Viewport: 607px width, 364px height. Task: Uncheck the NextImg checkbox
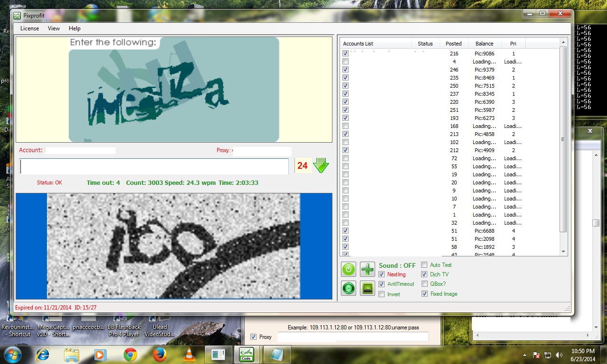coord(382,274)
